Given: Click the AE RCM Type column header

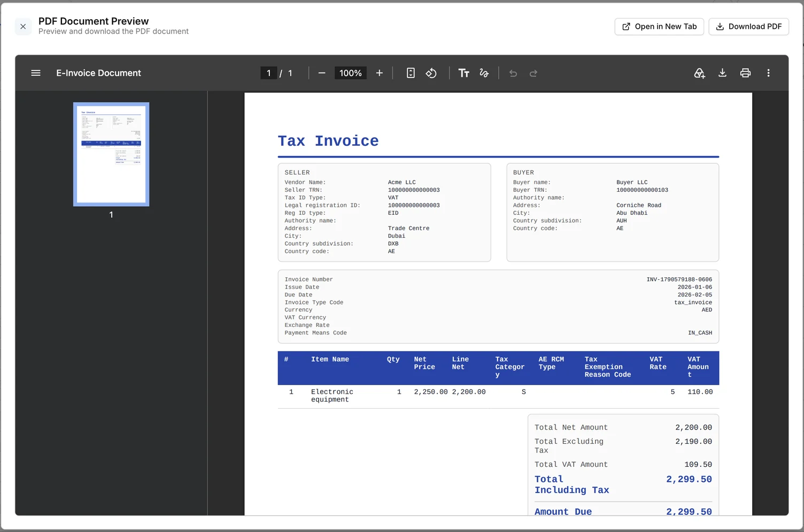Looking at the screenshot, I should [x=551, y=363].
